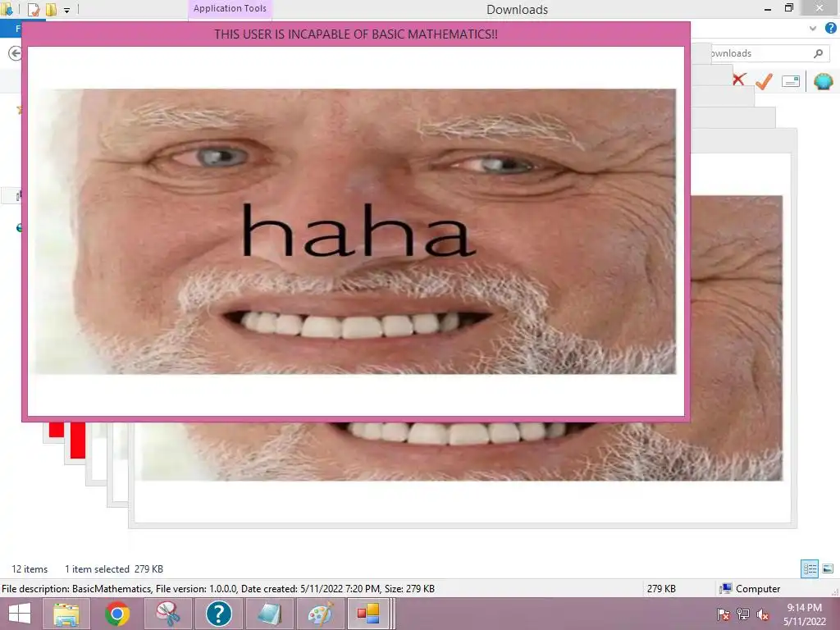Click the New folder quick access icon
Screen dimensions: 840x630
51,10
